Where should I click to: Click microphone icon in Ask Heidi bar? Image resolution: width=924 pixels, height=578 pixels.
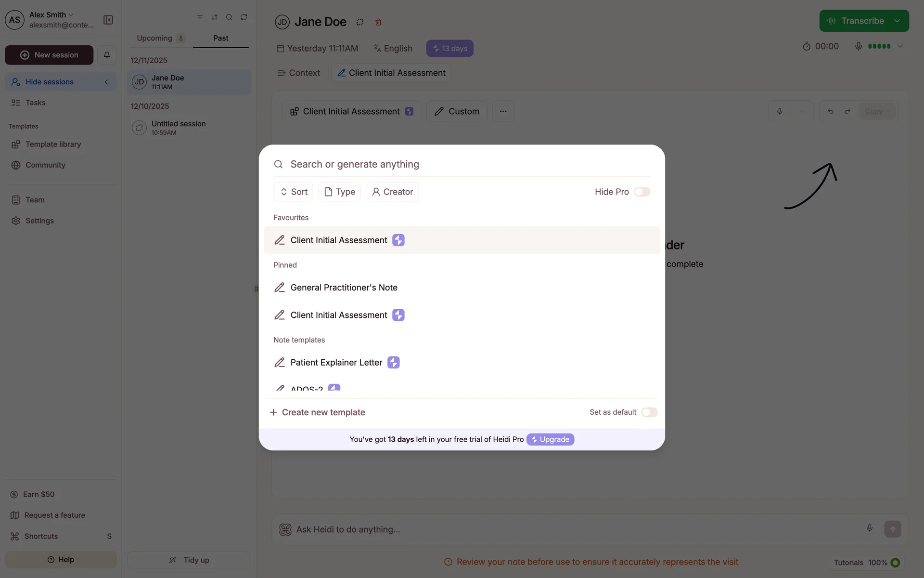click(869, 528)
